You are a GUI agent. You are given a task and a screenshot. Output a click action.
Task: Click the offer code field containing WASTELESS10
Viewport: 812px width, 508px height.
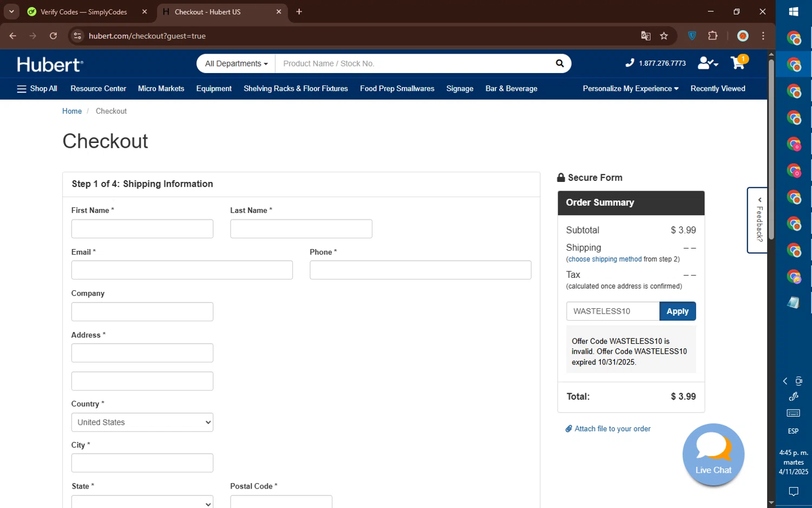(x=613, y=311)
